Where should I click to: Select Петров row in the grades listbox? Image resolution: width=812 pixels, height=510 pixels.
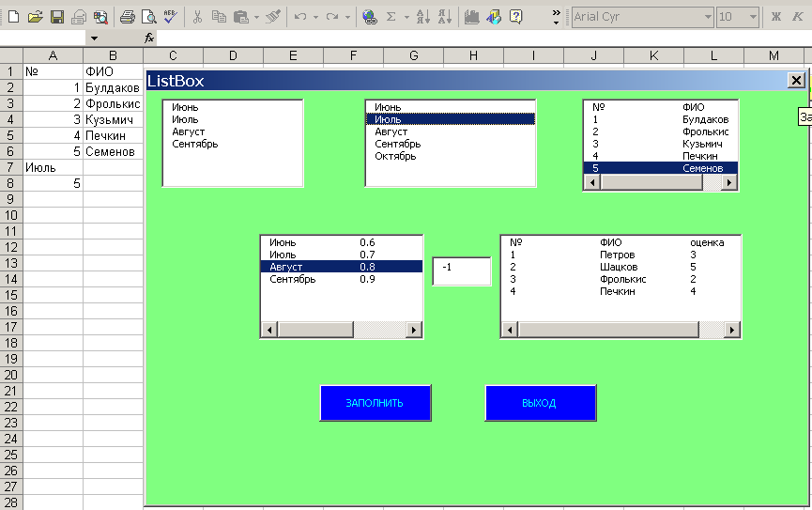(620, 255)
